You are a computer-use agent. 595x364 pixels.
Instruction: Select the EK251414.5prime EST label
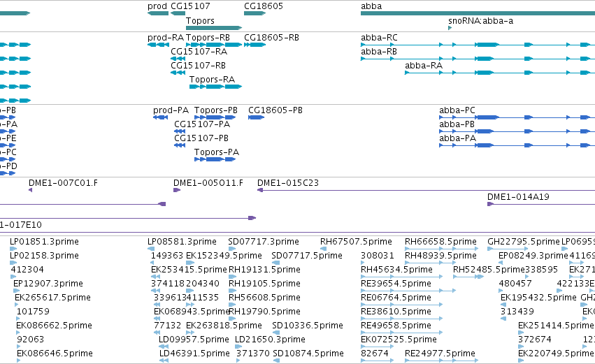click(x=556, y=326)
